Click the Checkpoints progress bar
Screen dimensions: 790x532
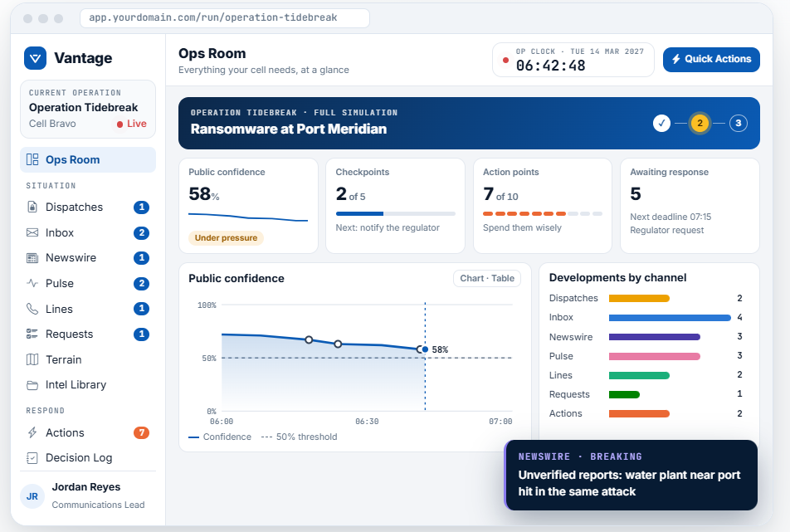click(x=396, y=213)
